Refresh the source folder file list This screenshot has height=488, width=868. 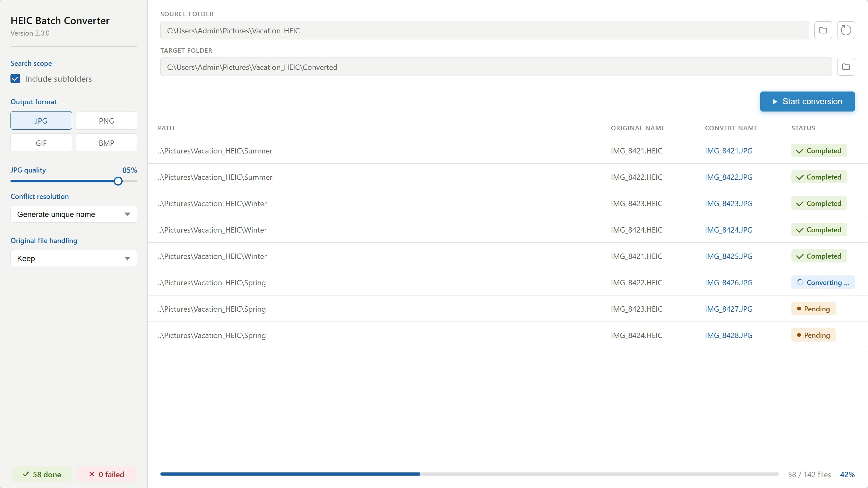(846, 30)
